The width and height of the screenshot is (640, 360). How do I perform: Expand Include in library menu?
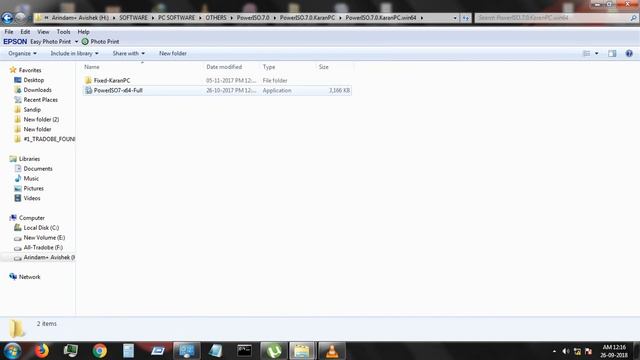coord(74,53)
